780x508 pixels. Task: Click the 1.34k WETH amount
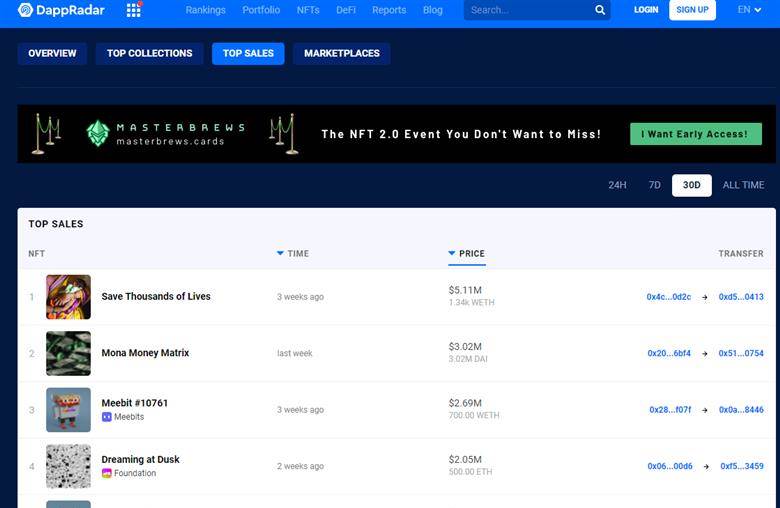pyautogui.click(x=471, y=303)
